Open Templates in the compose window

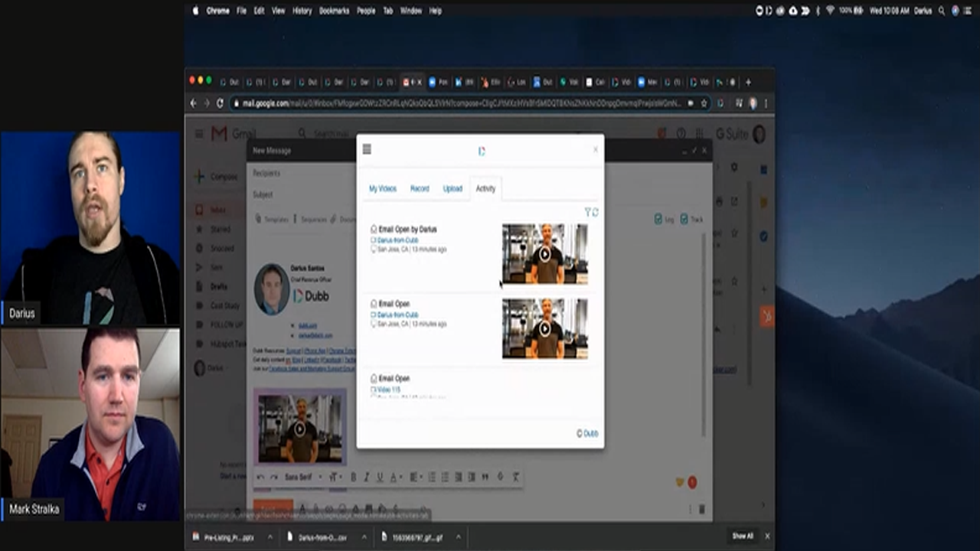point(272,219)
